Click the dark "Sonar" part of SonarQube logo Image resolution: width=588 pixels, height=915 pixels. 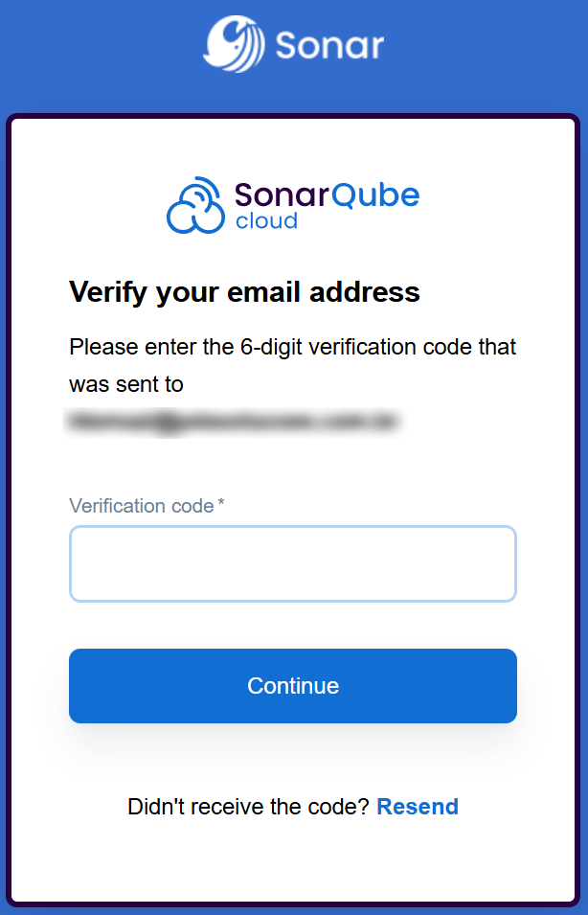coord(282,195)
